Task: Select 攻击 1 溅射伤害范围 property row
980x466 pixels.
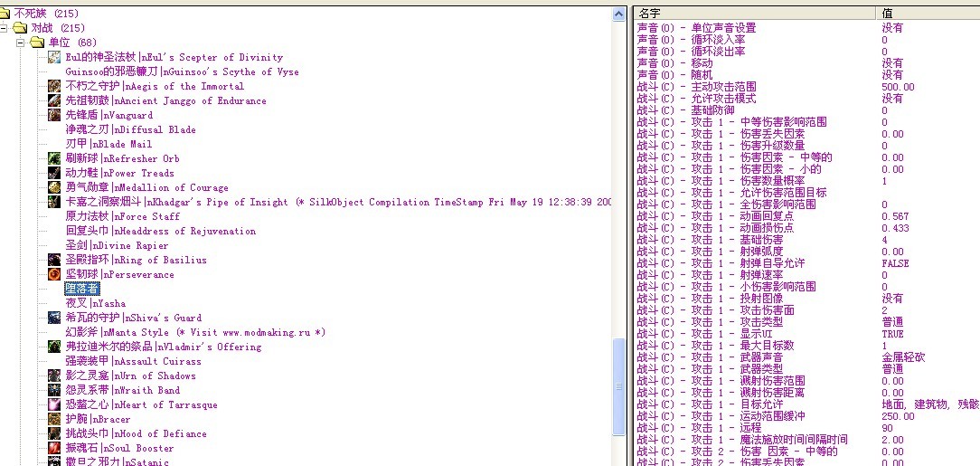Action: coord(721,381)
